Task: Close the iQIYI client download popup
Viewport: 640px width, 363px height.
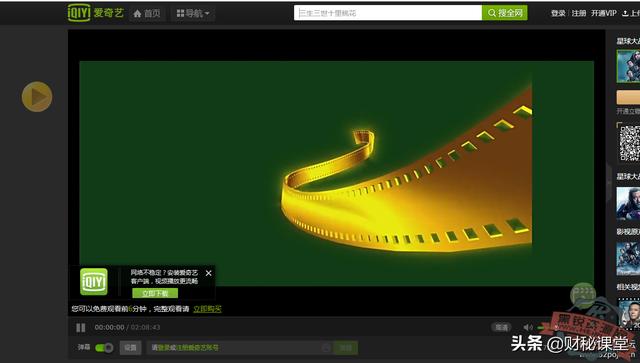Action: (x=209, y=273)
